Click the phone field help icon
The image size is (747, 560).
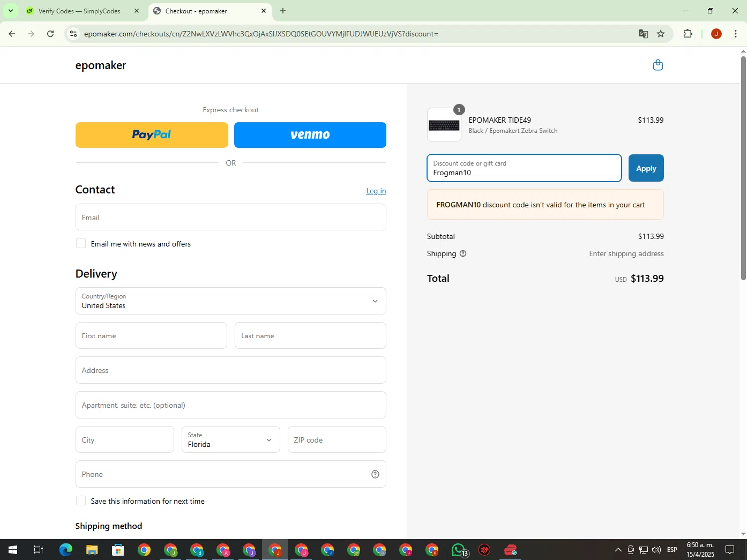(375, 474)
